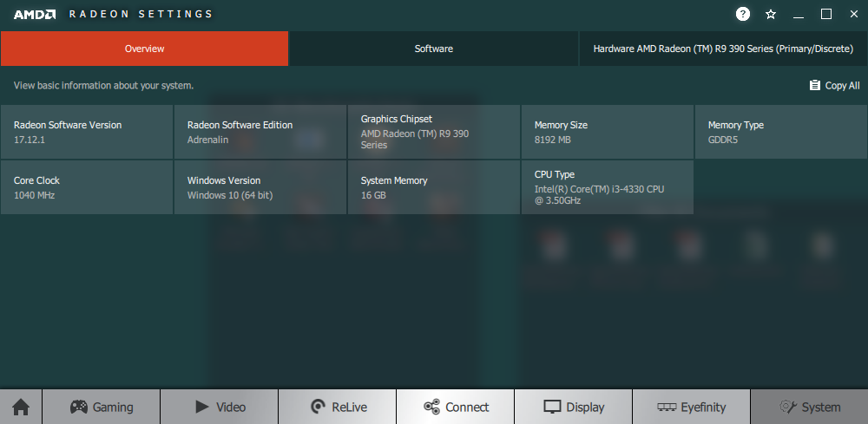The image size is (868, 424).
Task: Select the System Memory tile
Action: pos(434,187)
